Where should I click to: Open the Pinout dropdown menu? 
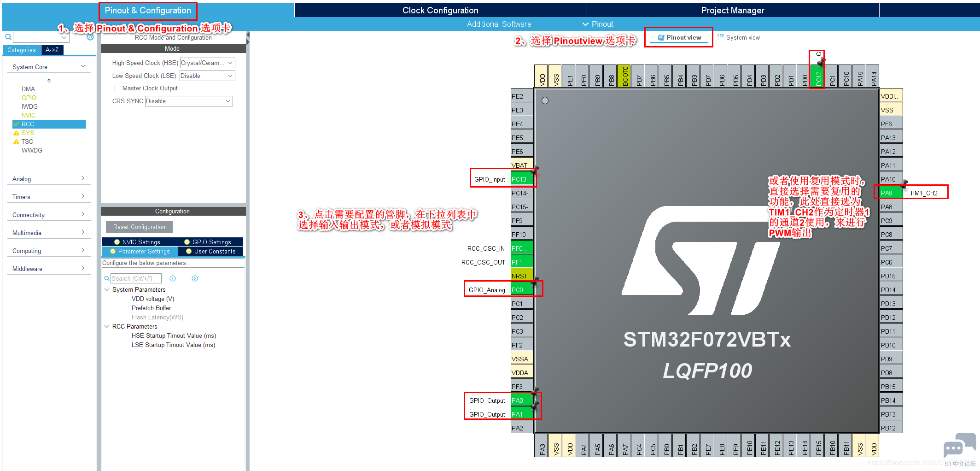598,24
